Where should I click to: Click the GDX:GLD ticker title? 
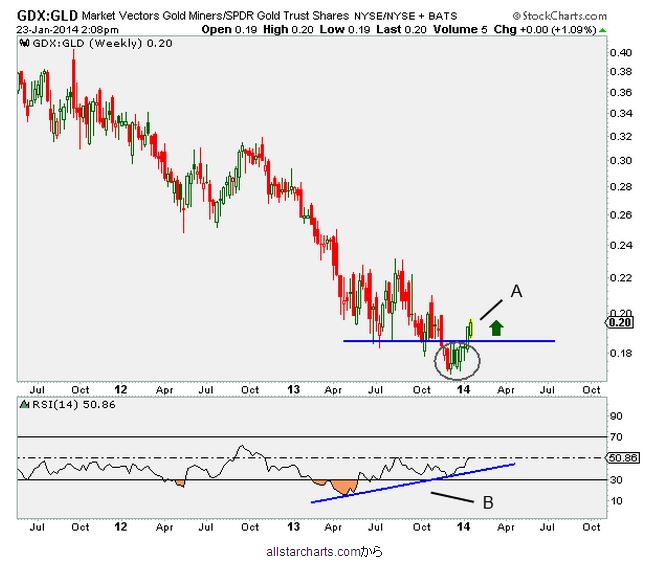coord(47,16)
